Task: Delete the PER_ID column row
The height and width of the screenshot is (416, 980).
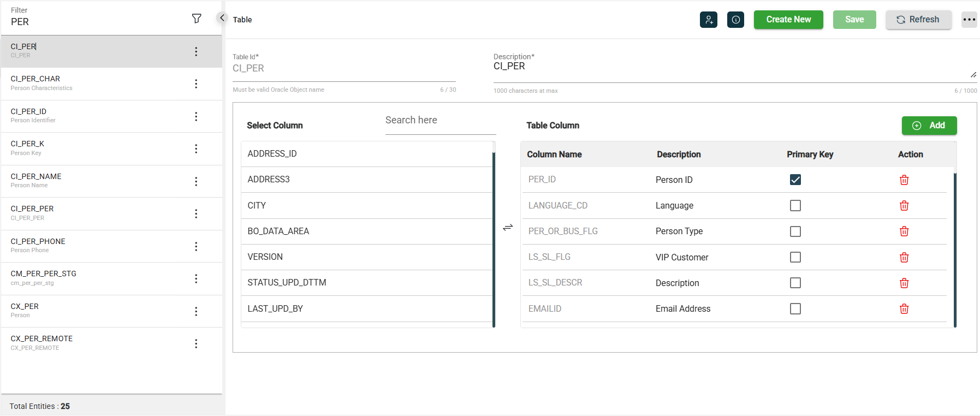Action: (904, 180)
